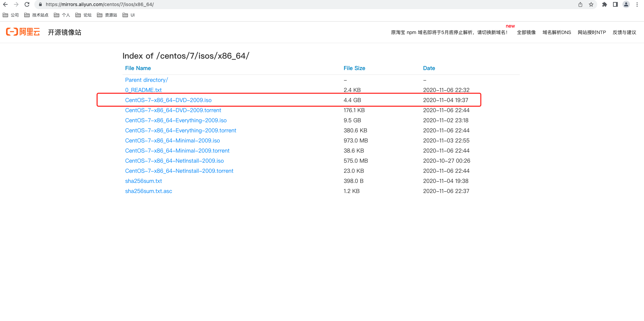Go to Parent directory/

point(146,80)
